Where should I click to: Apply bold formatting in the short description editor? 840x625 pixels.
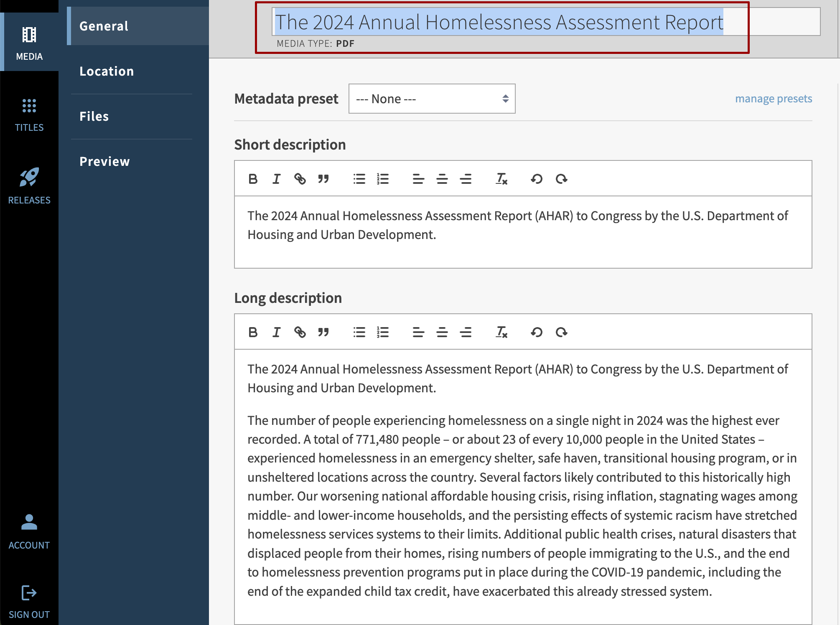tap(253, 179)
